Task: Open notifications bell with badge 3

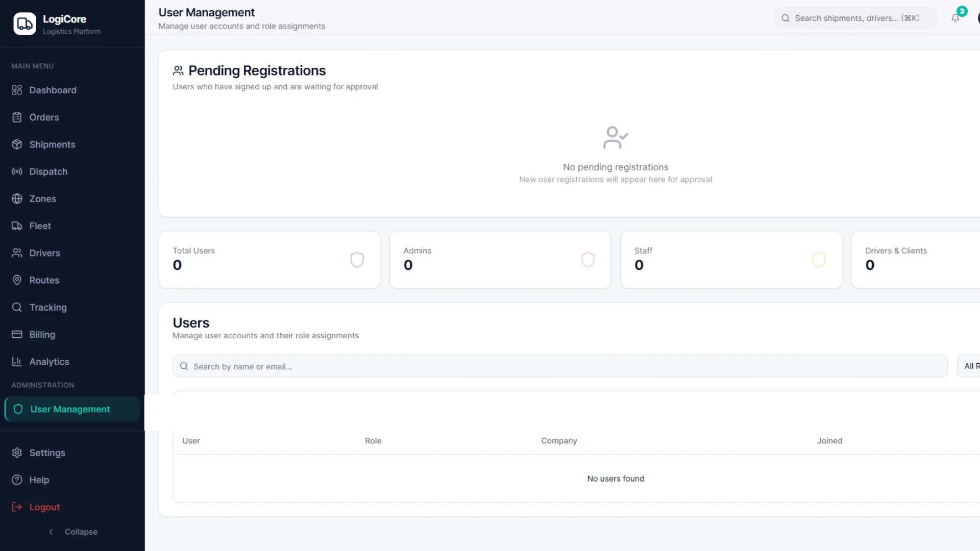Action: click(x=955, y=18)
